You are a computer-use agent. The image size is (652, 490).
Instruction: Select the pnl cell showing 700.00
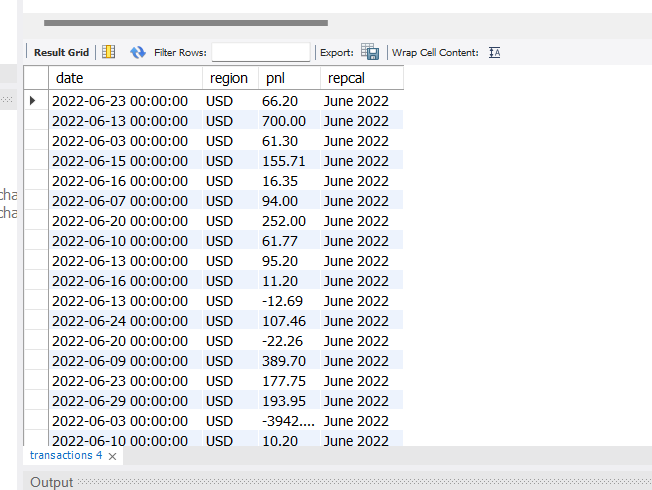[284, 121]
